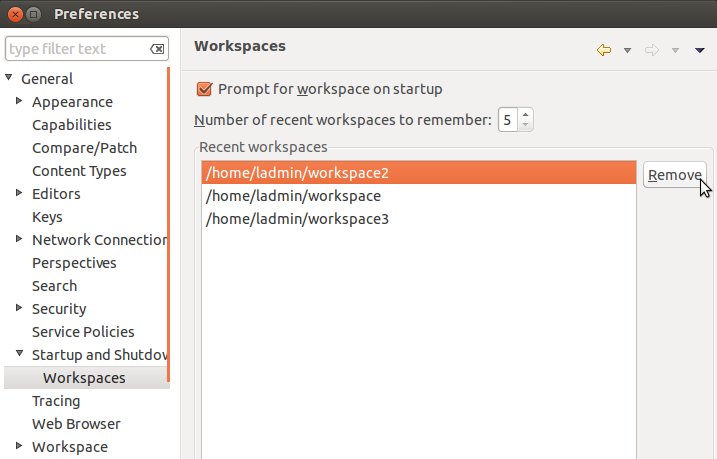717x459 pixels.
Task: Open the back history dropdown arrow
Action: coord(627,50)
